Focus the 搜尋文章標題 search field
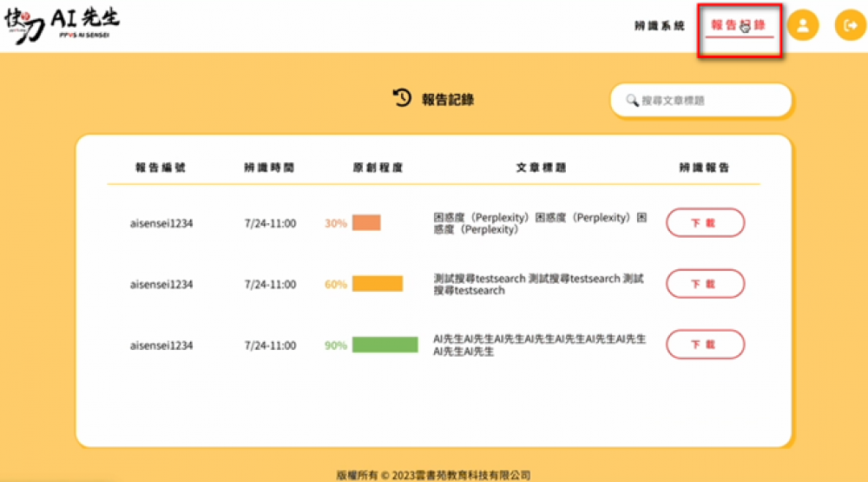The image size is (868, 482). 707,101
